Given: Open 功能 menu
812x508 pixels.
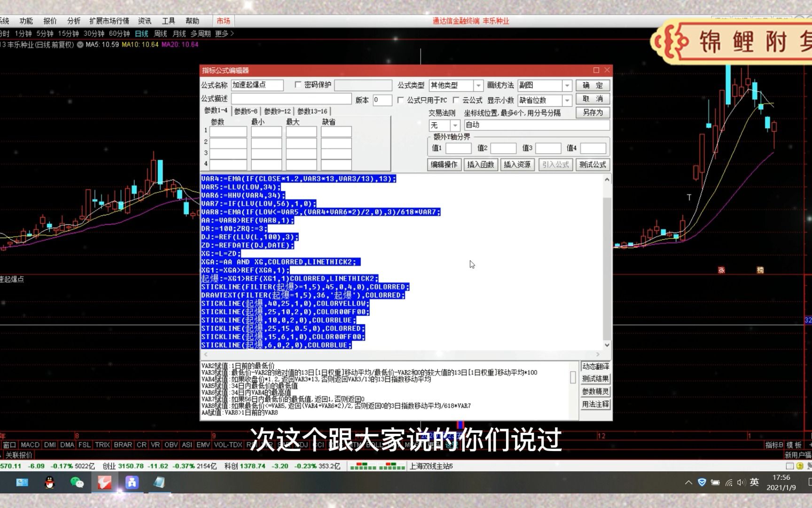Looking at the screenshot, I should click(26, 21).
